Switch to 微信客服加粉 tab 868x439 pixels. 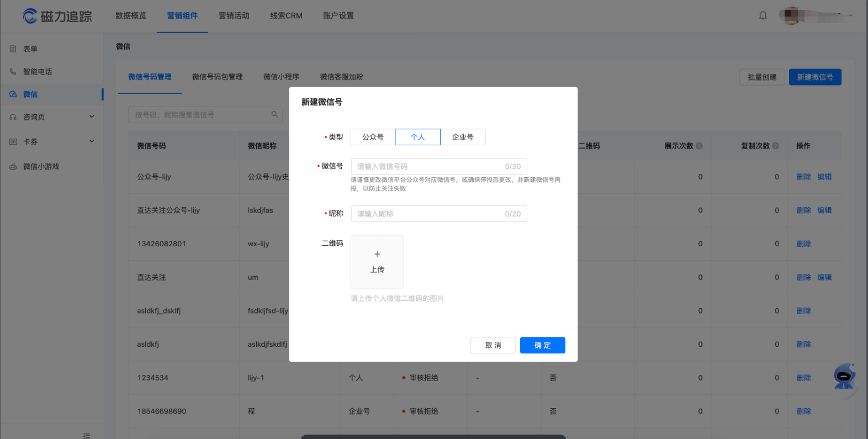pyautogui.click(x=342, y=77)
